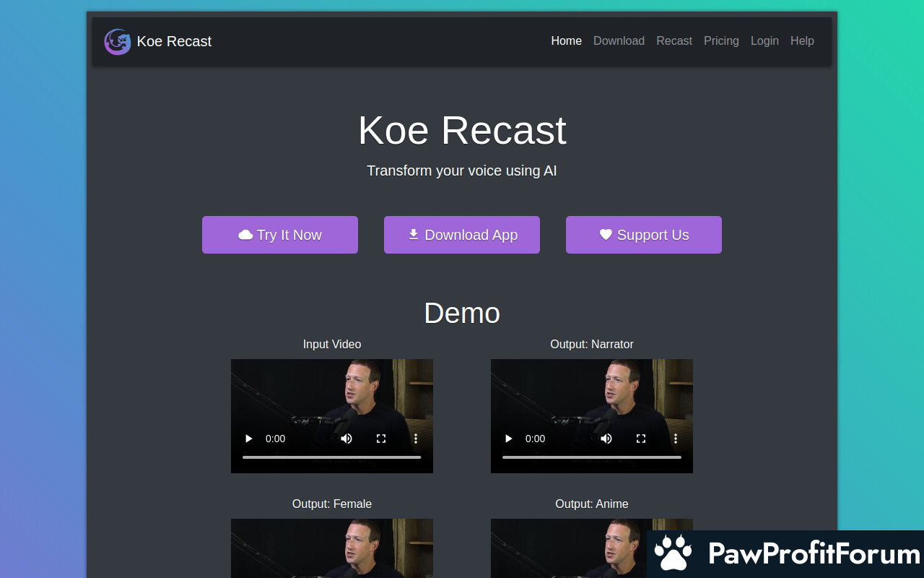Mute the Input Video audio
The image size is (924, 578).
(x=346, y=439)
